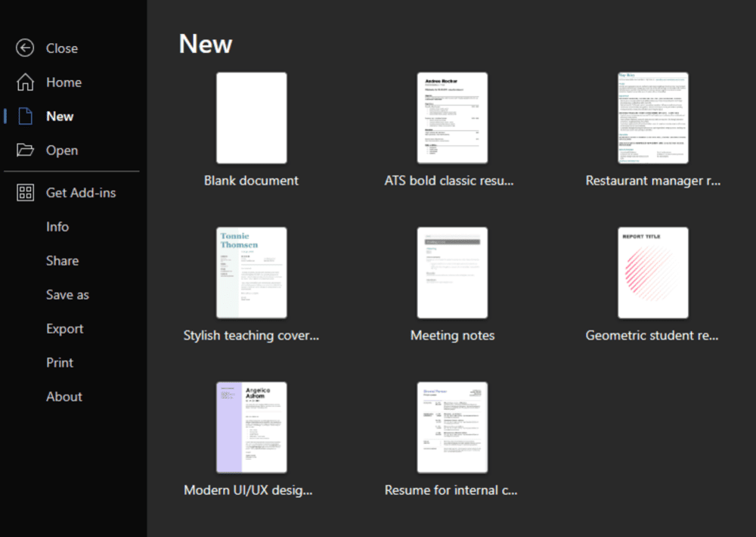Viewport: 756px width, 537px height.
Task: Pick the Meeting notes template thumbnail
Action: pyautogui.click(x=452, y=272)
